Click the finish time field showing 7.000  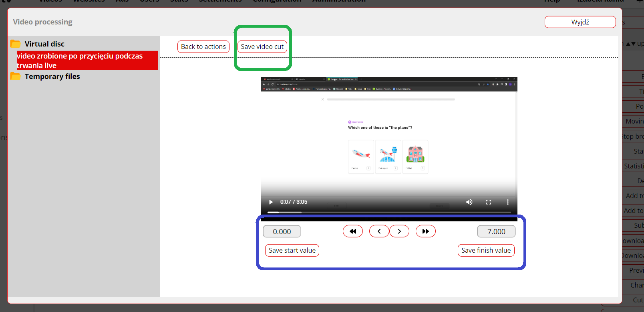click(496, 231)
